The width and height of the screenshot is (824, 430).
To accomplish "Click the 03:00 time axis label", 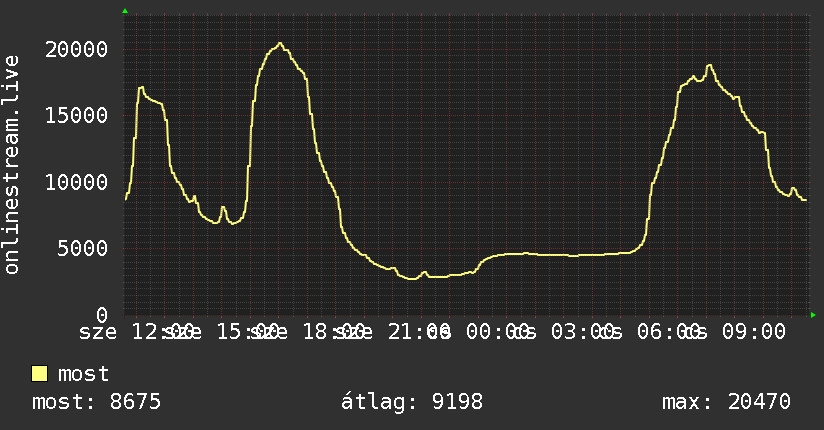I will [x=583, y=332].
